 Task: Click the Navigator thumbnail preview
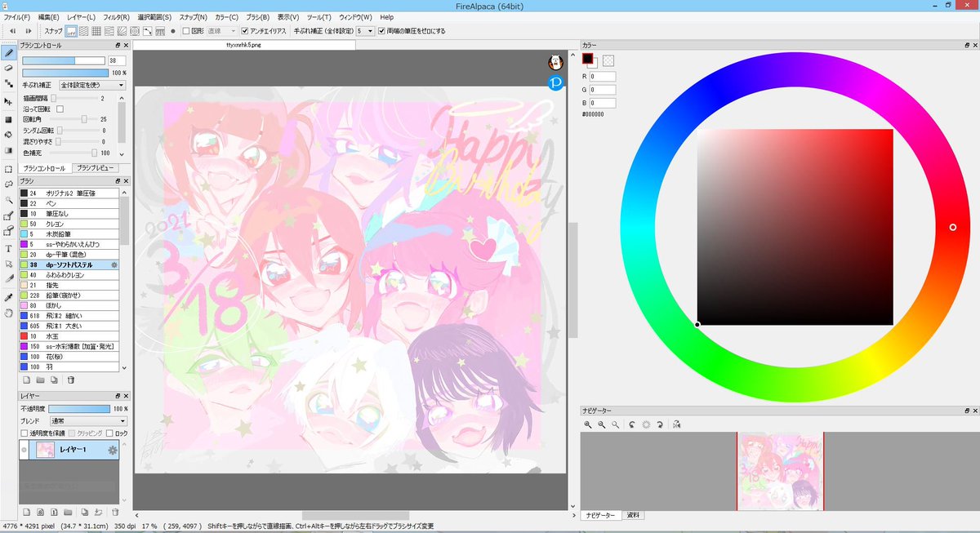click(x=781, y=470)
